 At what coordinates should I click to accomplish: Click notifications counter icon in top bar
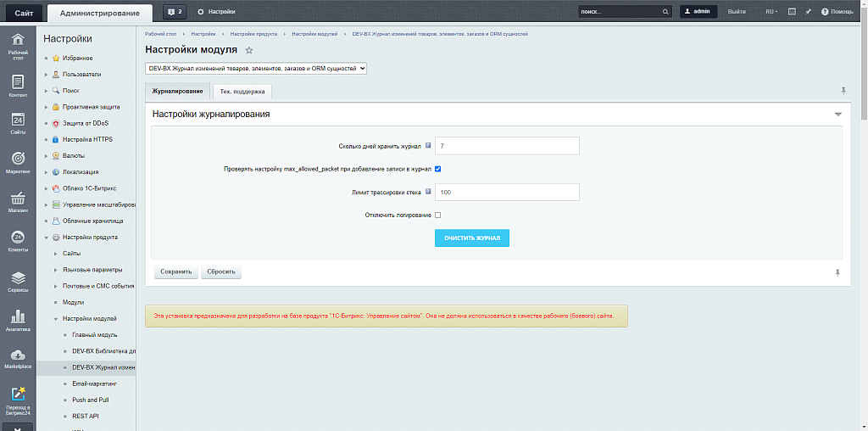click(x=175, y=12)
